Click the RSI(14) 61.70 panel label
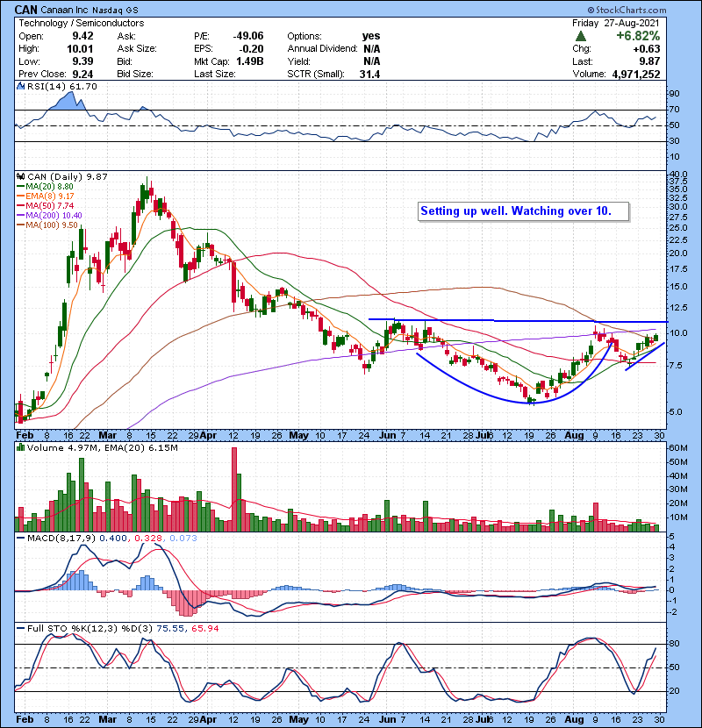Viewport: 702px width, 728px height. pos(62,86)
